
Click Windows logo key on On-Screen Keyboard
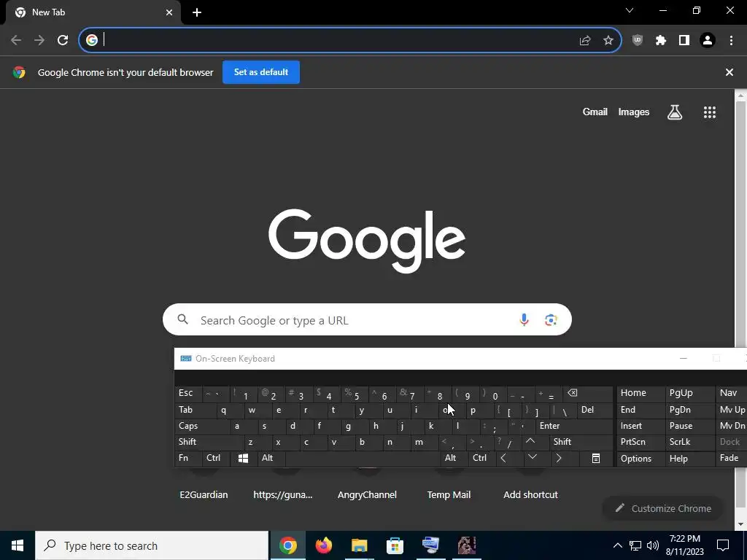244,459
